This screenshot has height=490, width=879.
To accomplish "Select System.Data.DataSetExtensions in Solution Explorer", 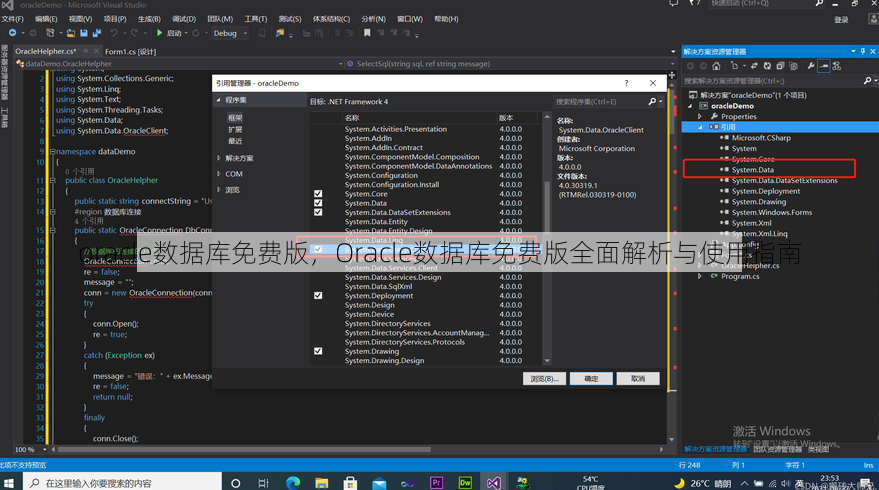I will pyautogui.click(x=784, y=181).
